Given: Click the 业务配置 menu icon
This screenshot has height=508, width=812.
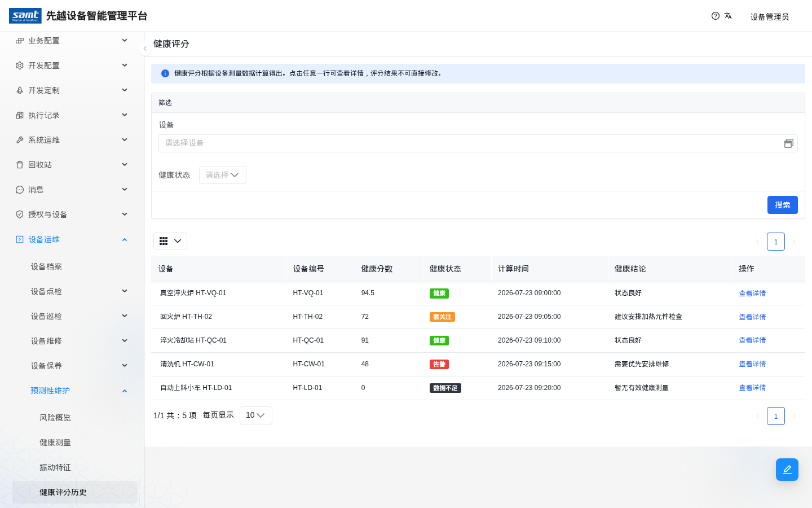Looking at the screenshot, I should (x=20, y=41).
